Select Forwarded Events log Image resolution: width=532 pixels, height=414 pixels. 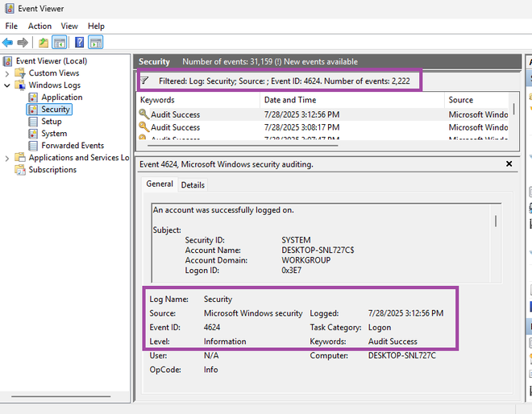point(73,146)
